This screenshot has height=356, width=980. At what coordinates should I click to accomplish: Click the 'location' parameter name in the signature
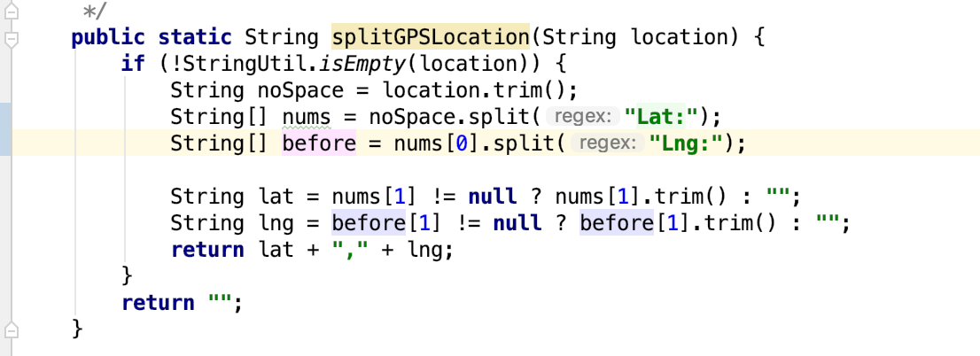point(680,37)
